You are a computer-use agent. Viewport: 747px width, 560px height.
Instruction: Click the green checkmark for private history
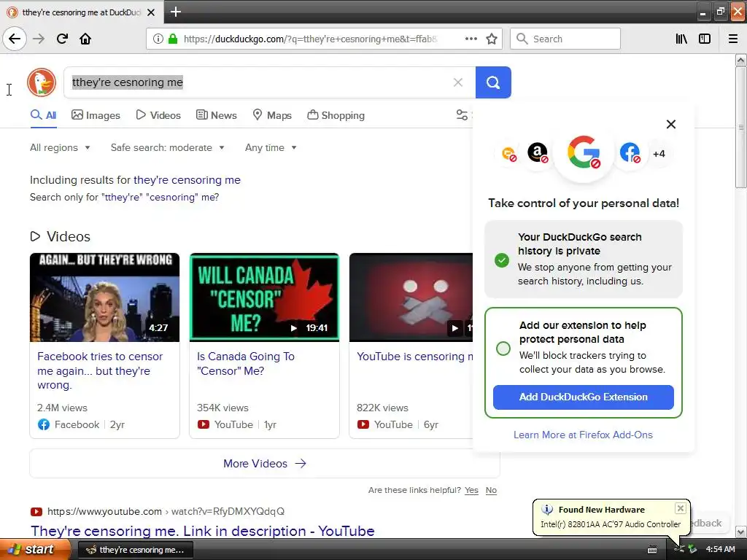[502, 260]
